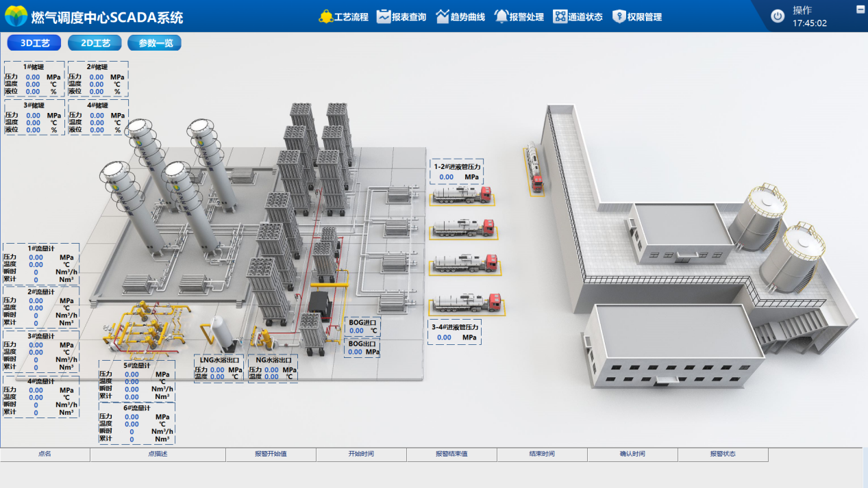Select the BOG进口 temperature readout
The width and height of the screenshot is (868, 488).
point(362,326)
